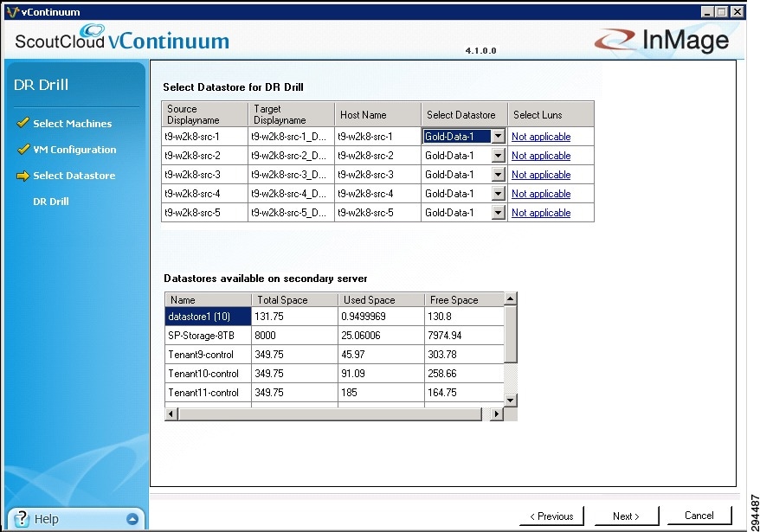Open the Help panel question icon
Viewport: 760px width, 532px height.
coord(22,519)
